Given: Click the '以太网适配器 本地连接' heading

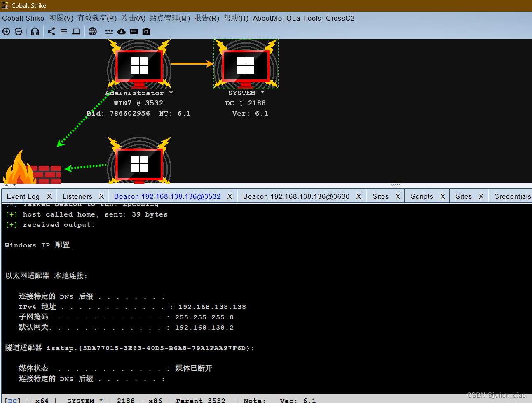Looking at the screenshot, I should (x=46, y=276).
